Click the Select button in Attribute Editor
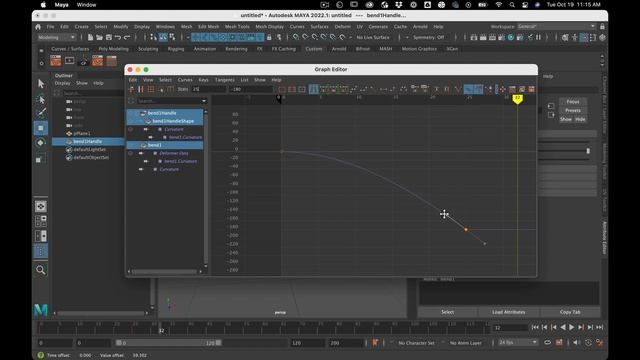The image size is (640, 360). (x=447, y=312)
